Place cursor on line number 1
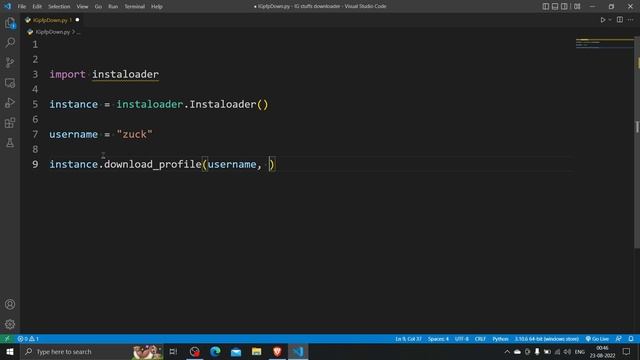The image size is (640, 360). (x=35, y=44)
